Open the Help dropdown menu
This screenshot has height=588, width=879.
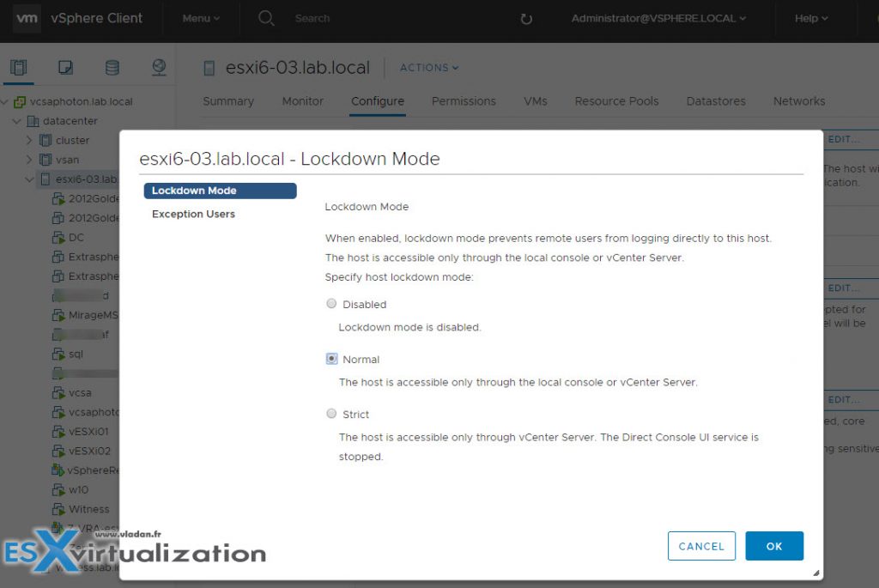(809, 18)
